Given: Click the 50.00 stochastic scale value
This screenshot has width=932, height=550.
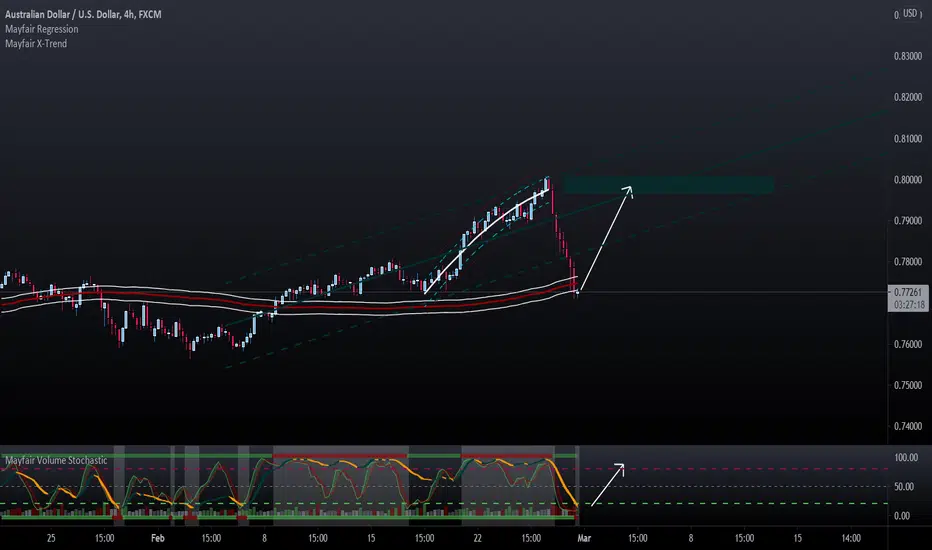Looking at the screenshot, I should click(904, 487).
